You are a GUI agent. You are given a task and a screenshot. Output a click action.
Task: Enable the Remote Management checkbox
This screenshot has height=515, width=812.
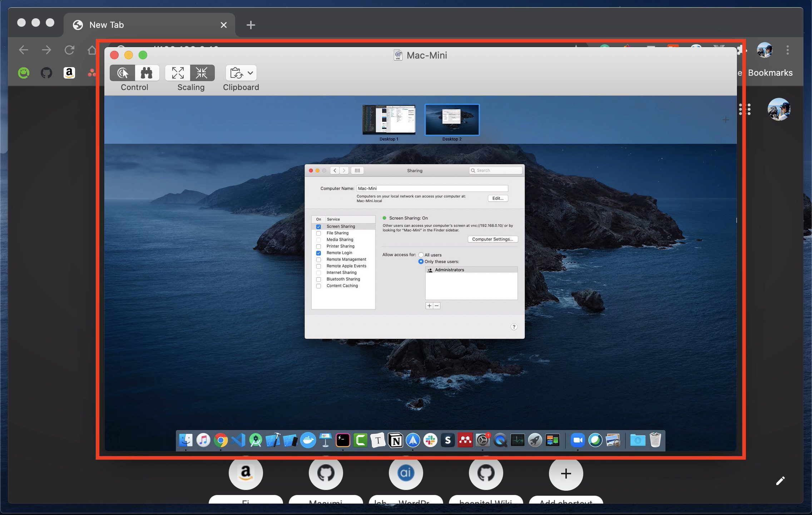[x=318, y=260]
